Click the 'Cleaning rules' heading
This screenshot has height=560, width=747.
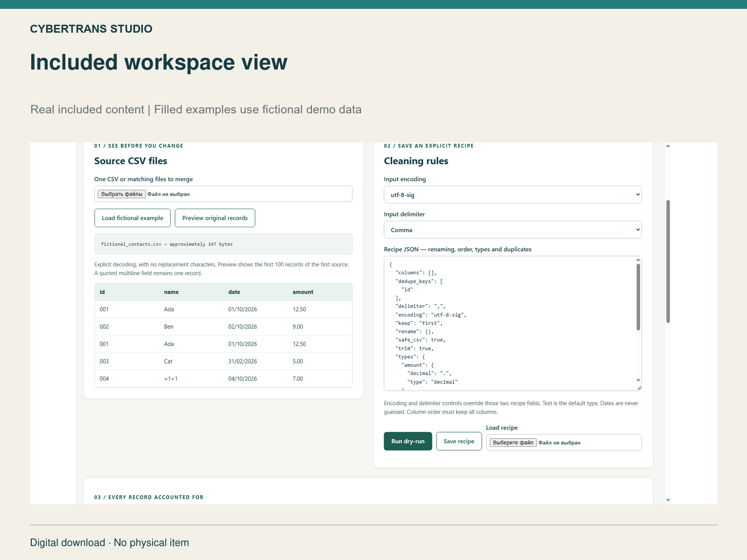[416, 161]
